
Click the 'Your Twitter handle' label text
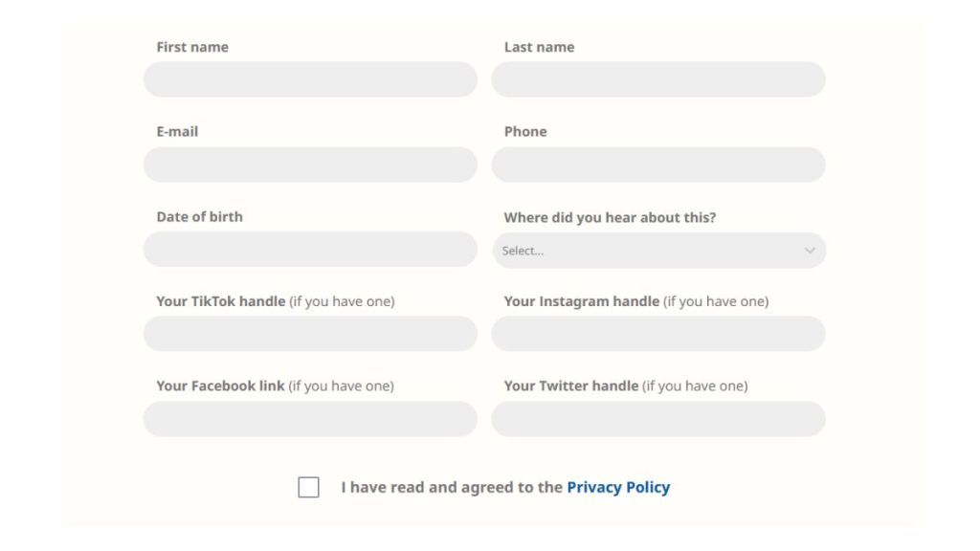coord(571,386)
